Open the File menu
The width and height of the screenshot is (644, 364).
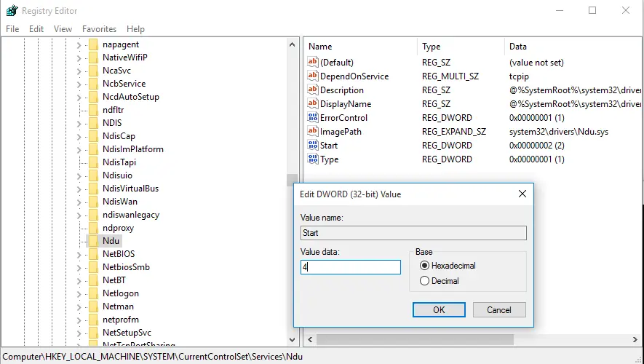(12, 29)
